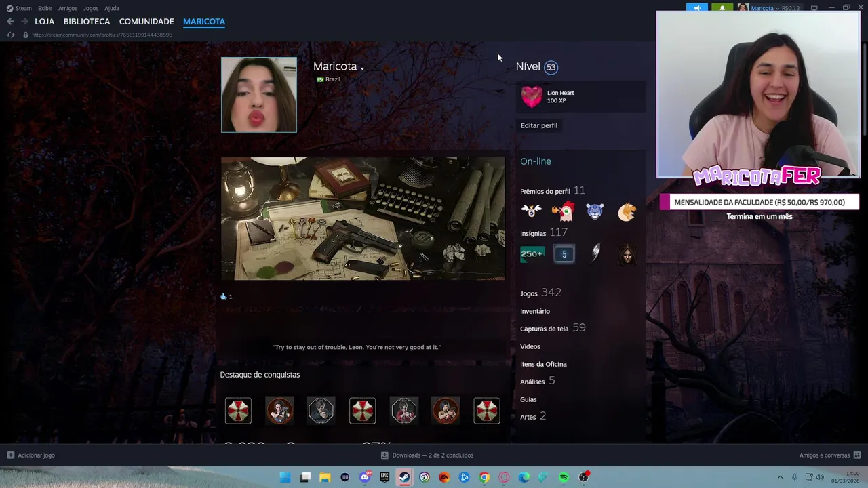Click the thumbs-up like icon under the artwork

click(224, 296)
